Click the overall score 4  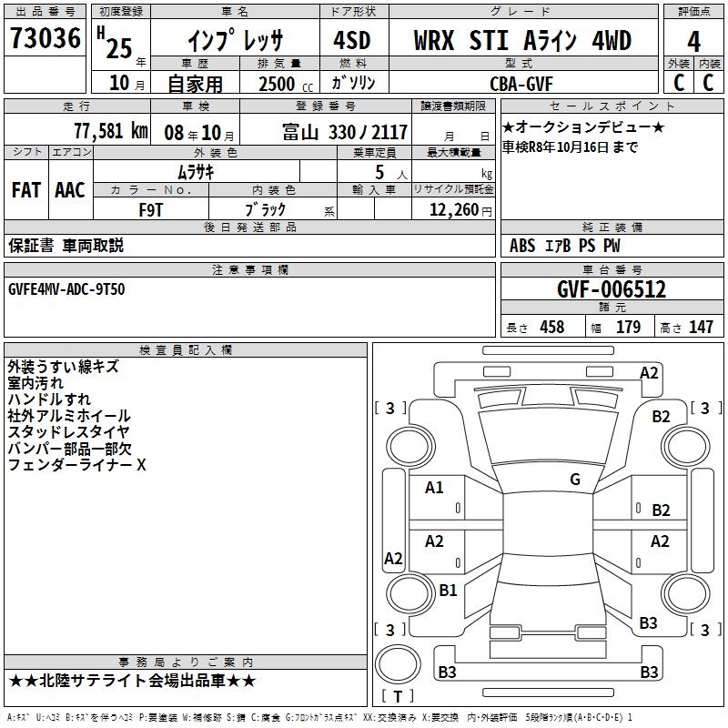point(693,42)
